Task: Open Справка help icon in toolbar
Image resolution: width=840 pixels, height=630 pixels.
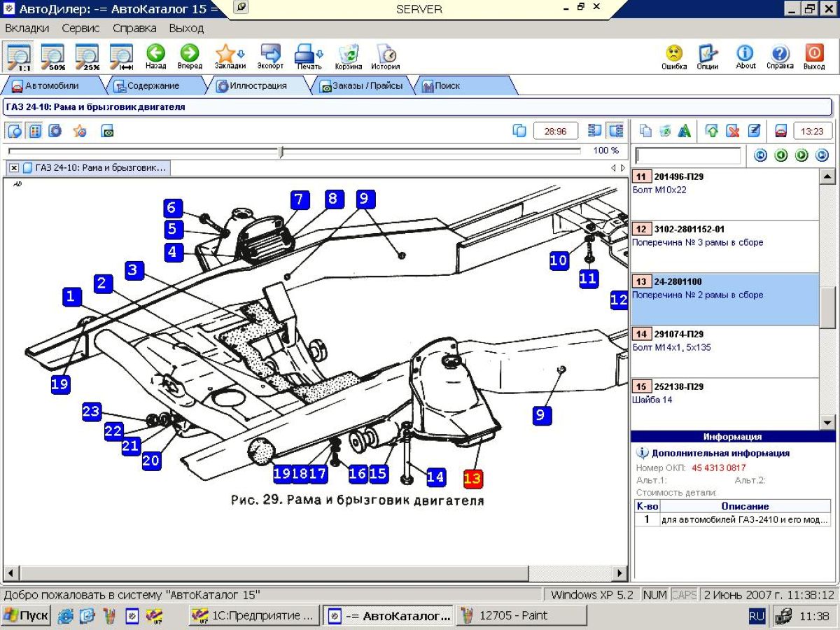Action: point(780,57)
